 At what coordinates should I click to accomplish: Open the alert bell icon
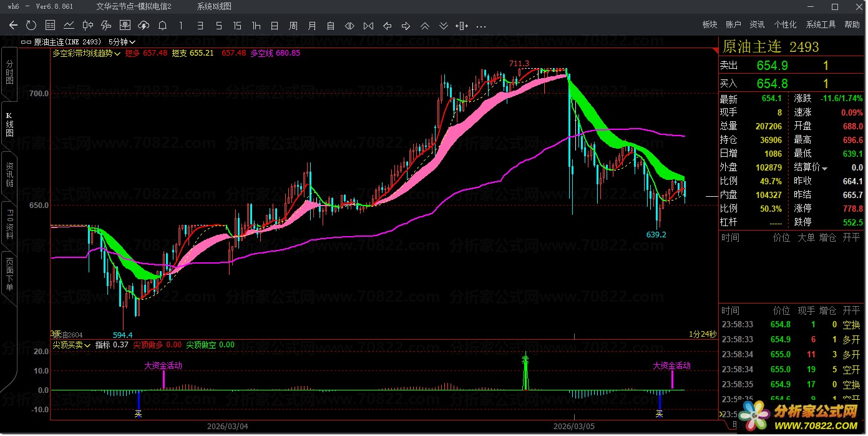pos(162,26)
